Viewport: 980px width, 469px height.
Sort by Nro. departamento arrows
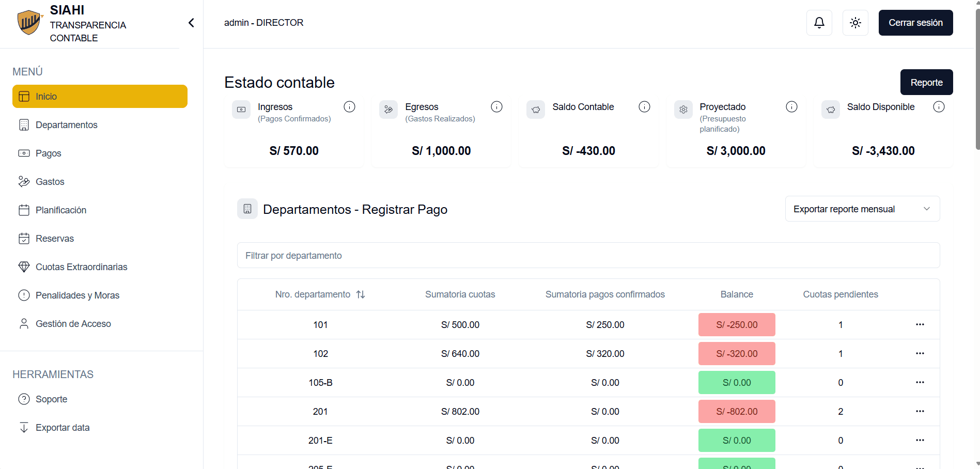coord(361,294)
